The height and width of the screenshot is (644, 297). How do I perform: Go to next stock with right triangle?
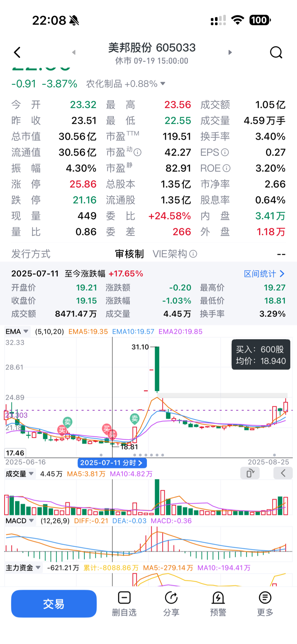tap(230, 52)
